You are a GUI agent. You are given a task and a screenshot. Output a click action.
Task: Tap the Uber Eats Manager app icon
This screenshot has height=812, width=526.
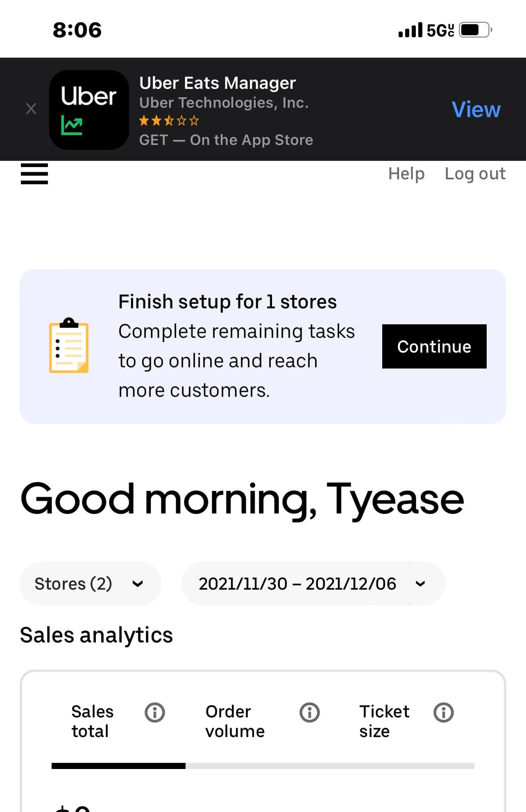pos(89,110)
